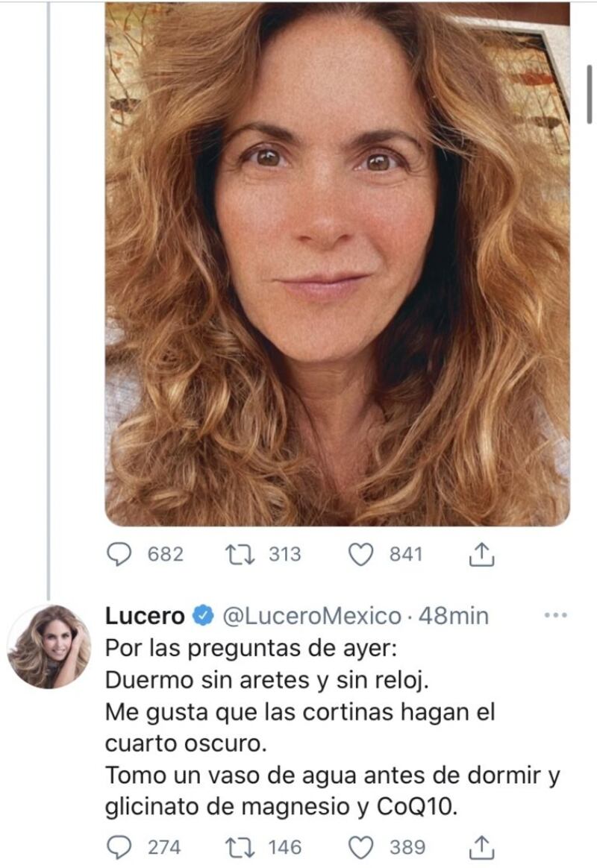Open Lucero's profile picture avatar
The height and width of the screenshot is (868, 597).
coord(49,646)
